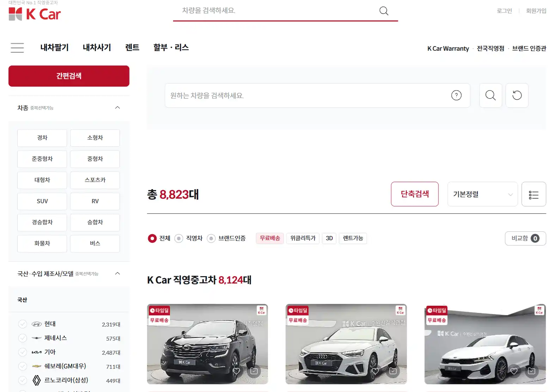Open the 기본정렬 sort dropdown

[x=482, y=194]
